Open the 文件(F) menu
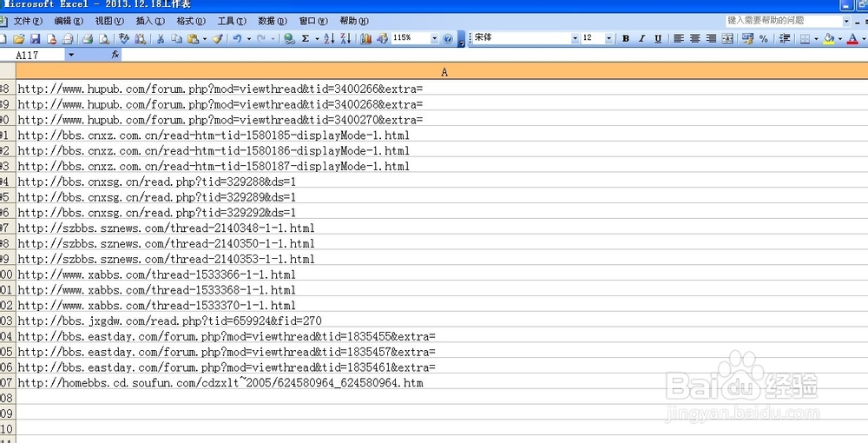Image resolution: width=868 pixels, height=443 pixels. click(x=28, y=21)
